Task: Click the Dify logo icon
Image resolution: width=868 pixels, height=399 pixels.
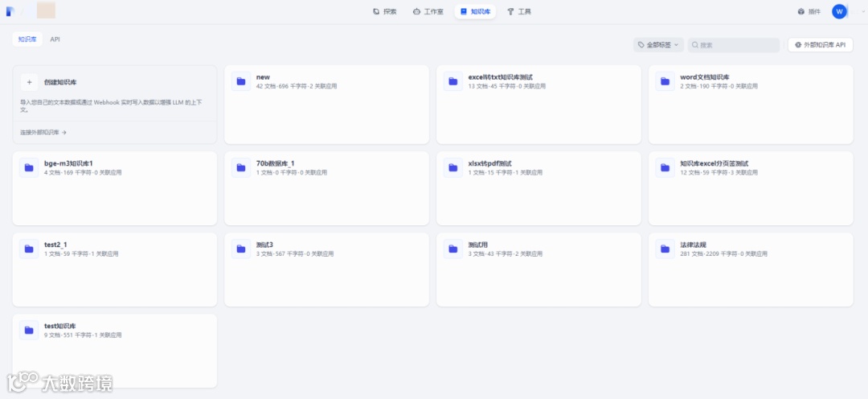Action: [10, 11]
